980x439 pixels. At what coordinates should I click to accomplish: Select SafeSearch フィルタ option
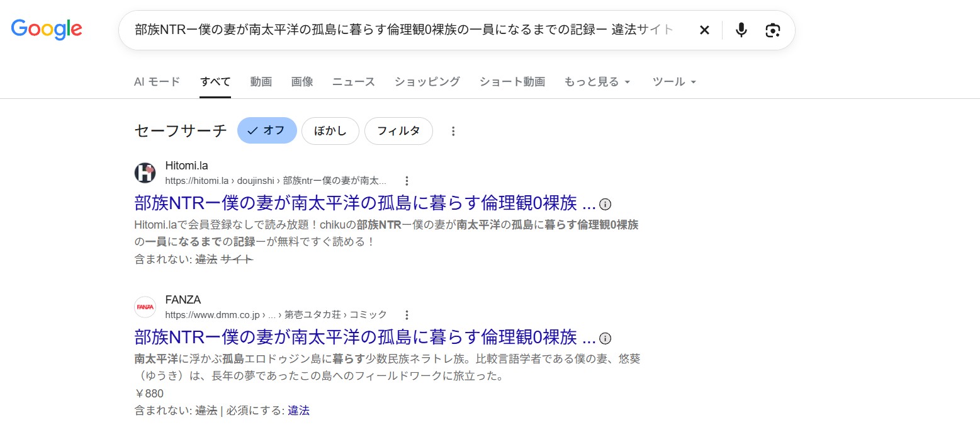(x=398, y=130)
